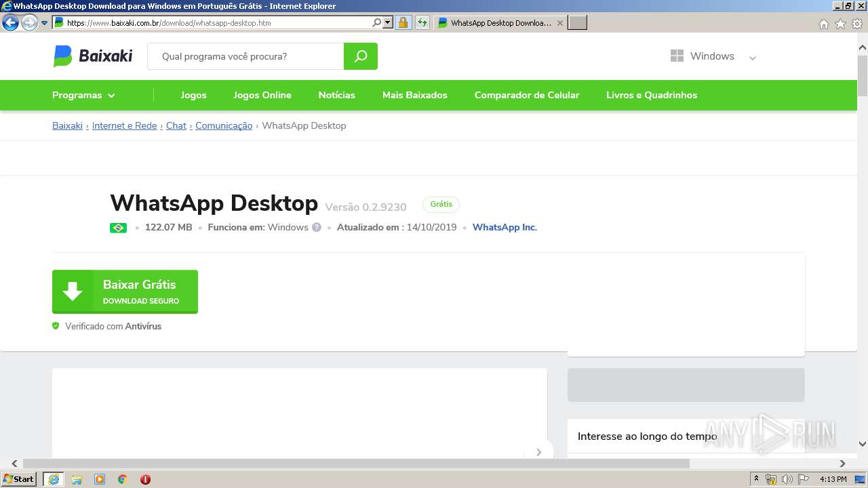The width and height of the screenshot is (868, 488).
Task: Click the help question mark beside Windows
Action: tap(316, 227)
